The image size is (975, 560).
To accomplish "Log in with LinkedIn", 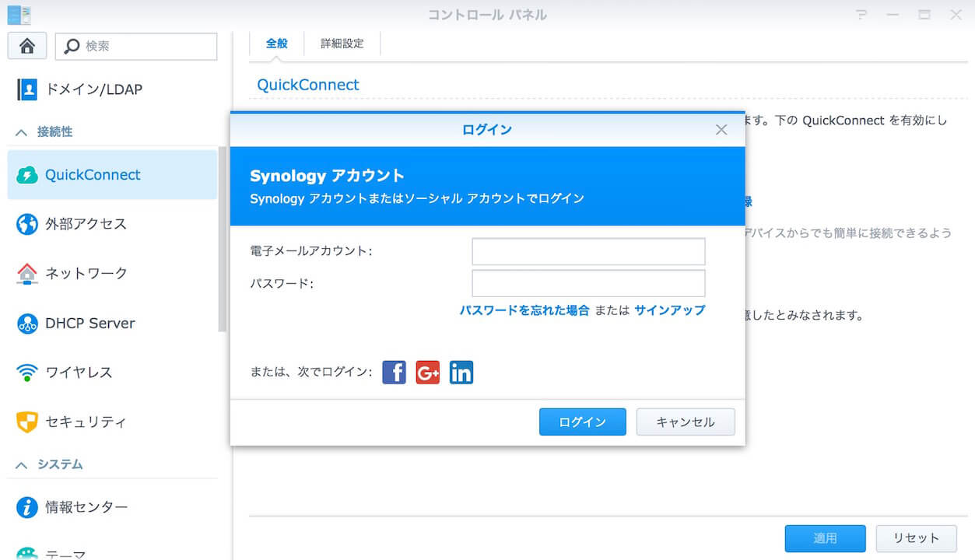I will pyautogui.click(x=461, y=373).
